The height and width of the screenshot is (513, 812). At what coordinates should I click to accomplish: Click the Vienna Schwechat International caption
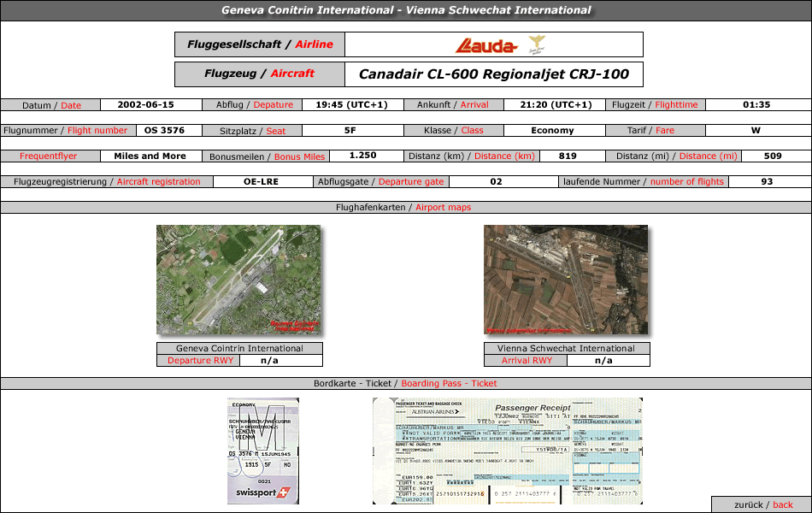566,348
